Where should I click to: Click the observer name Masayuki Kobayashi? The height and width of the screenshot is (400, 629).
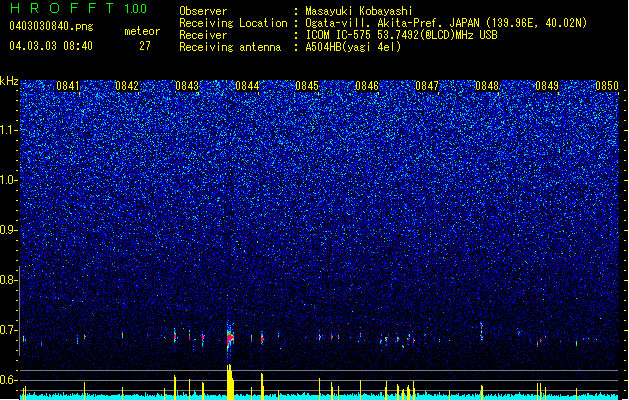359,11
